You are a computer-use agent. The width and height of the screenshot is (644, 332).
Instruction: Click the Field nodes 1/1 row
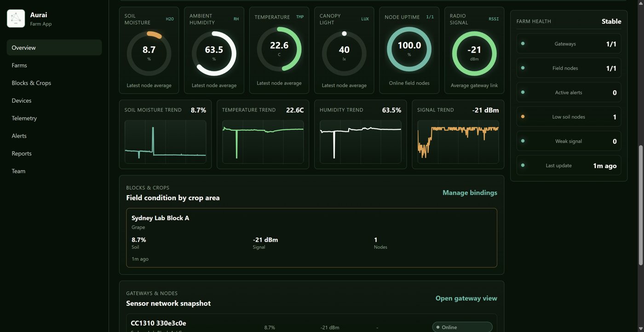coord(569,68)
